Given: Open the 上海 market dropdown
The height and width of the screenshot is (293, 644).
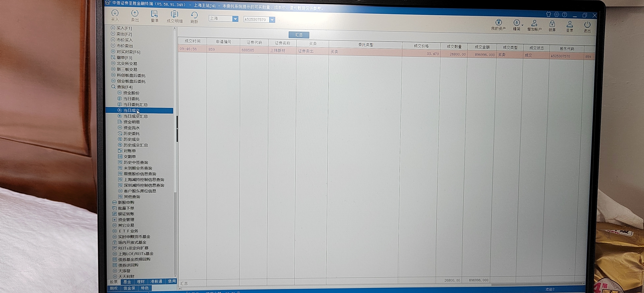Looking at the screenshot, I should 235,19.
